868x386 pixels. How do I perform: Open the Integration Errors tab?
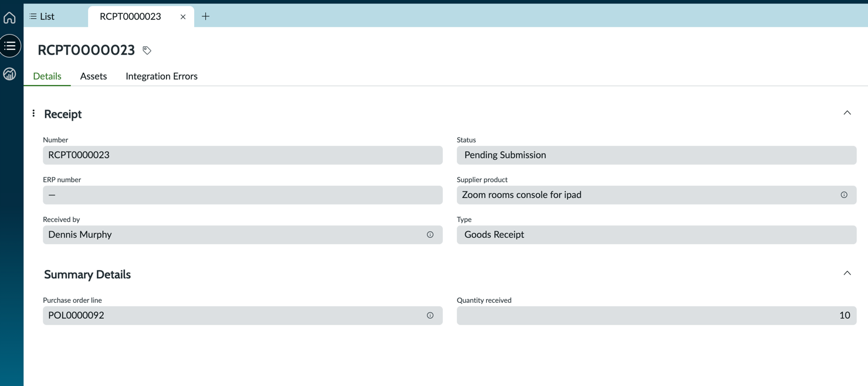coord(161,76)
